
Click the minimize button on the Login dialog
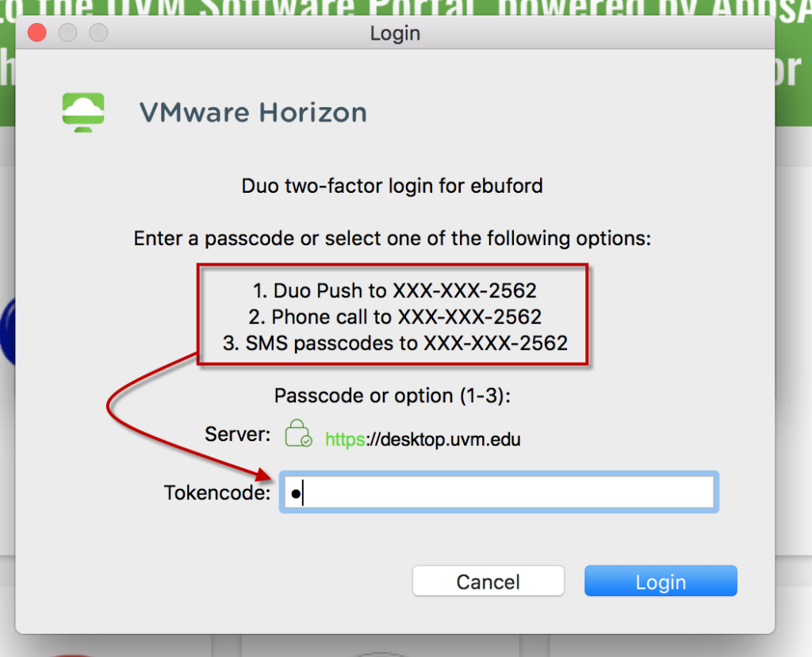67,33
